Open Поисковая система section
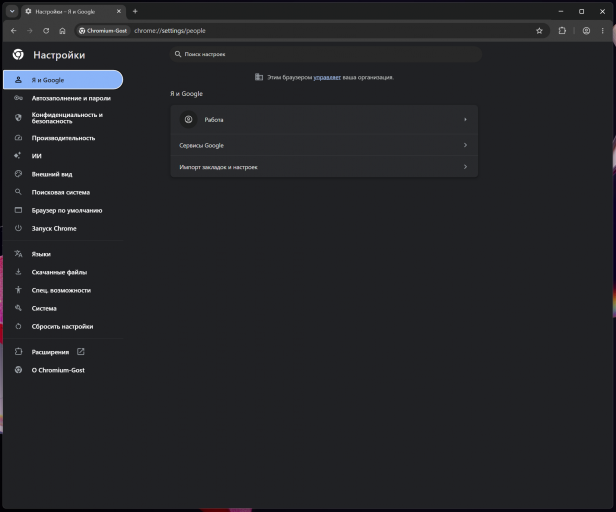 point(63,192)
